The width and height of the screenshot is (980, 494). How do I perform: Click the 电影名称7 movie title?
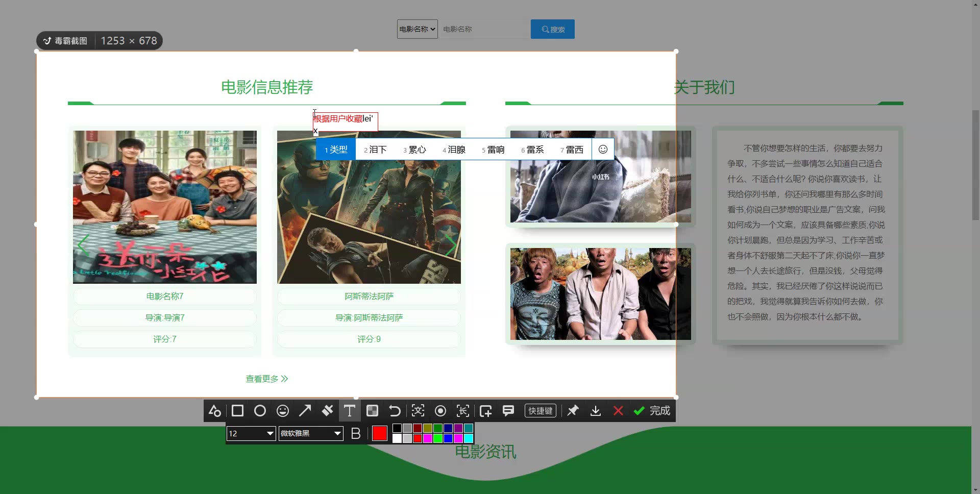pos(165,296)
